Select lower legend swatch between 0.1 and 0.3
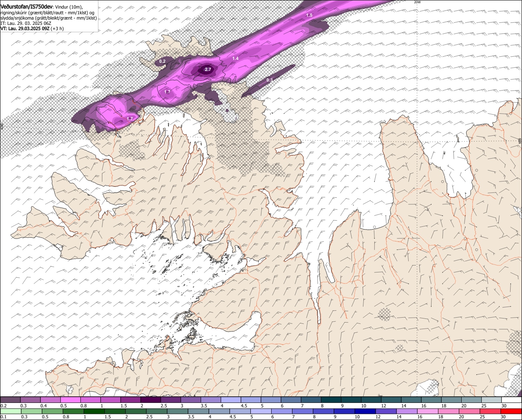The image size is (522, 420). coord(11,411)
